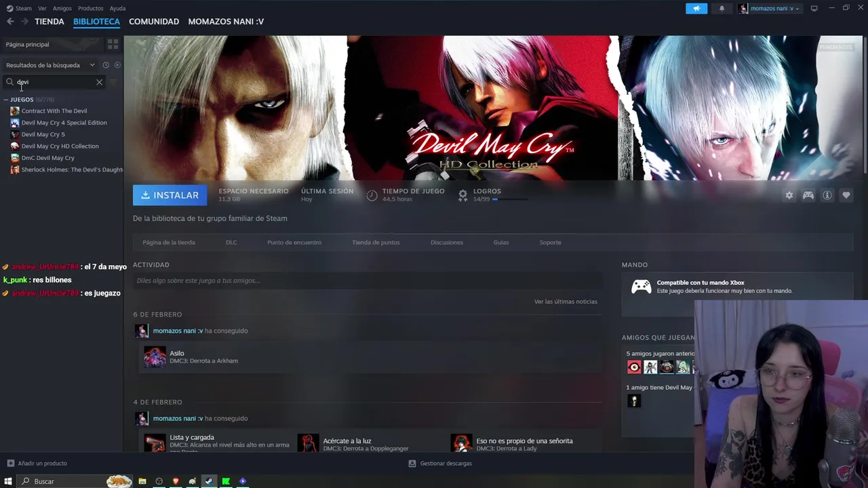The height and width of the screenshot is (488, 868).
Task: Open the Asilo achievement icon
Action: pyautogui.click(x=155, y=357)
